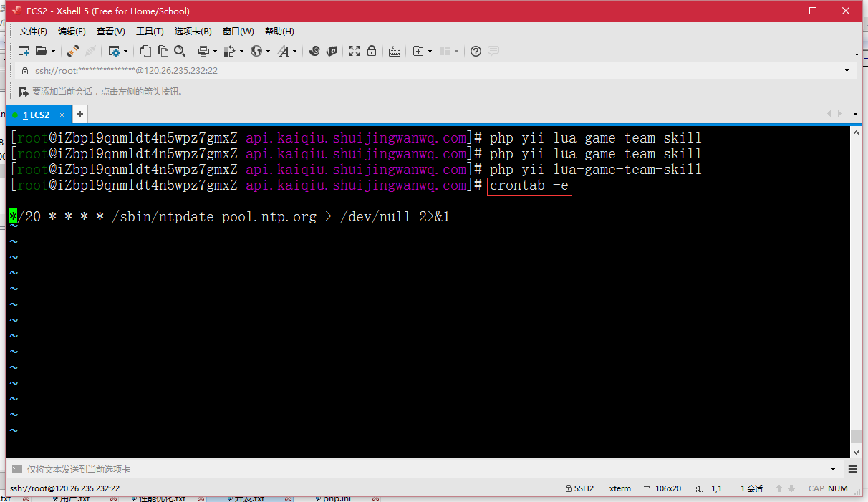Click the Open session folder icon
Screen dimensions: 868x502
coord(41,51)
